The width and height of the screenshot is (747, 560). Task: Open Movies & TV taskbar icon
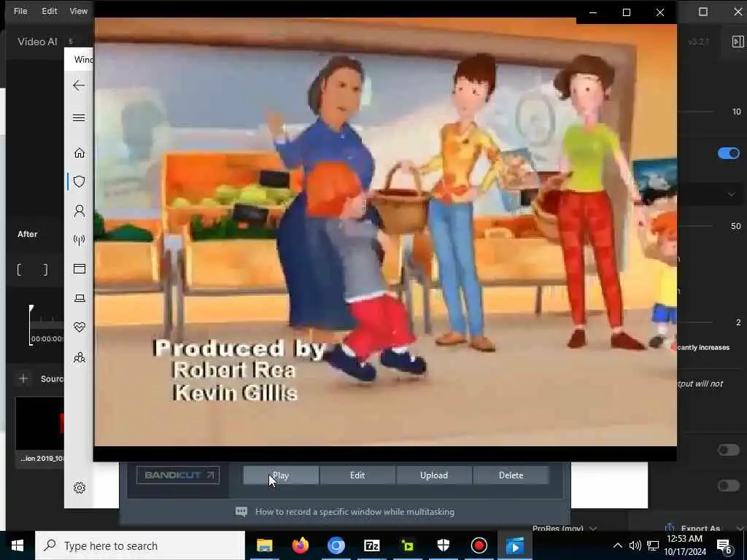pyautogui.click(x=514, y=545)
